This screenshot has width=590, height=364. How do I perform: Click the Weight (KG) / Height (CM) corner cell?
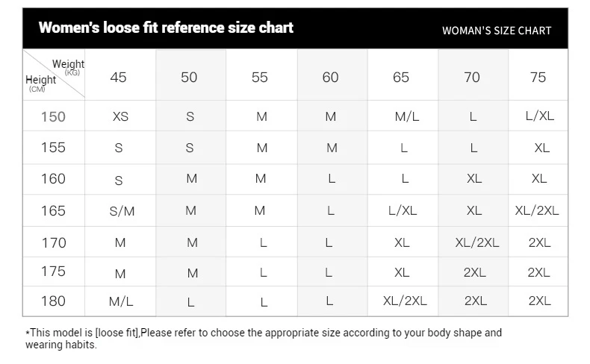[x=55, y=75]
